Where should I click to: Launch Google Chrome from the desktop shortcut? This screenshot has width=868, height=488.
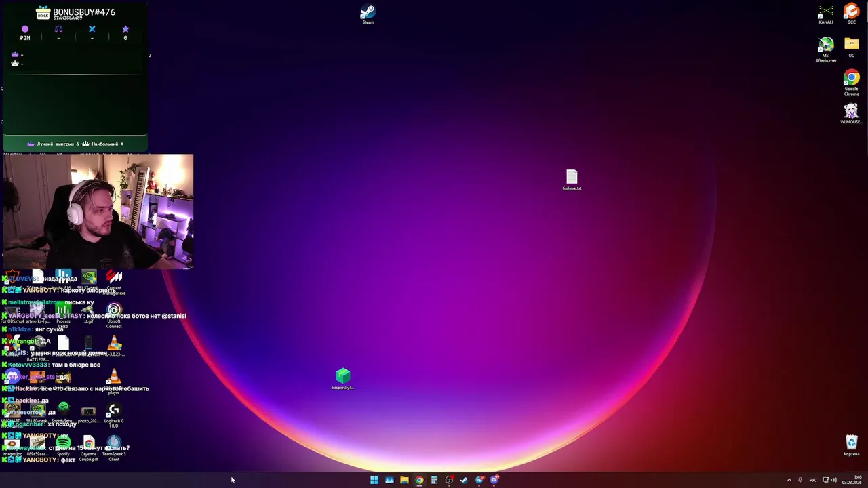coord(851,83)
